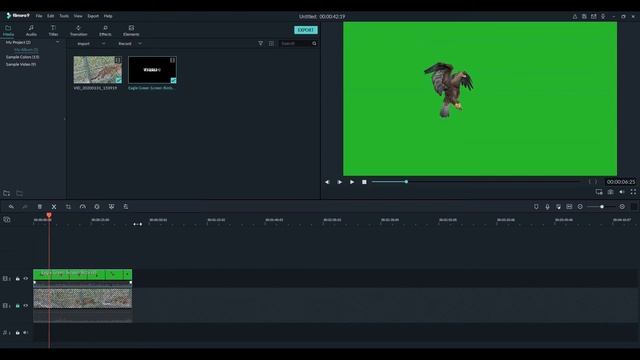Viewport: 640px width, 360px height.
Task: Click the media filter funnel icon
Action: tap(260, 43)
